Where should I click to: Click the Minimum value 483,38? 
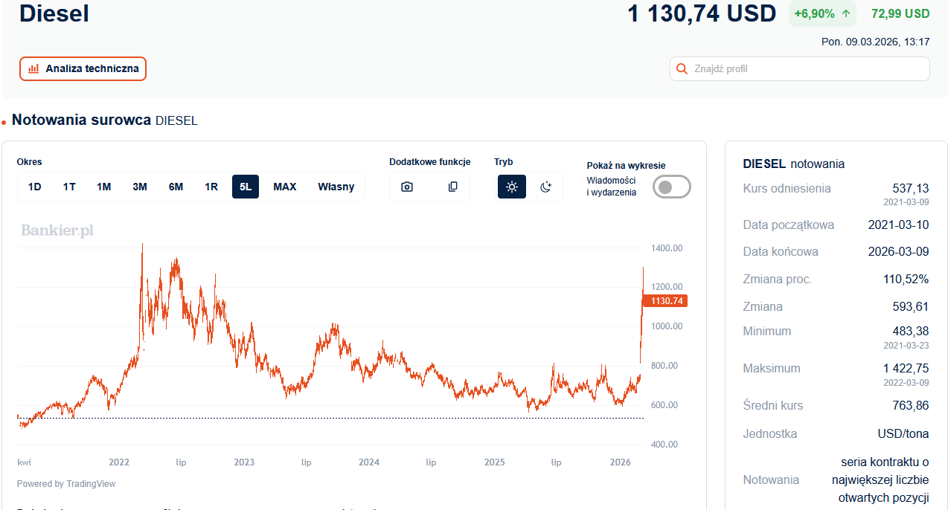[x=911, y=331]
